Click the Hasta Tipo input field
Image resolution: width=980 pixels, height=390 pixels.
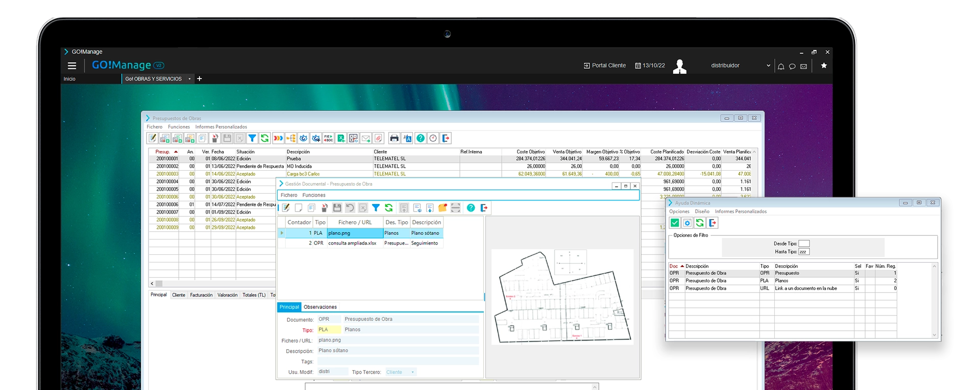(804, 252)
